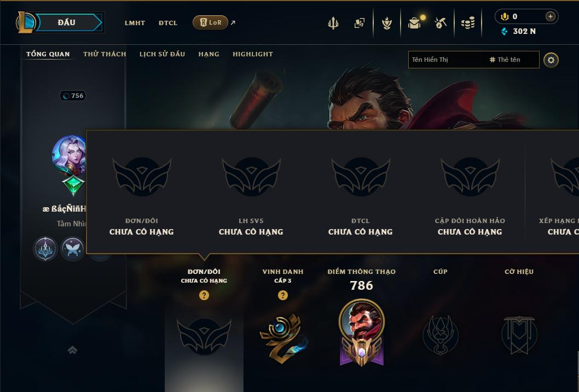The image size is (579, 392).
Task: Click the question mark under Đơn/Đôi
Action: point(204,295)
